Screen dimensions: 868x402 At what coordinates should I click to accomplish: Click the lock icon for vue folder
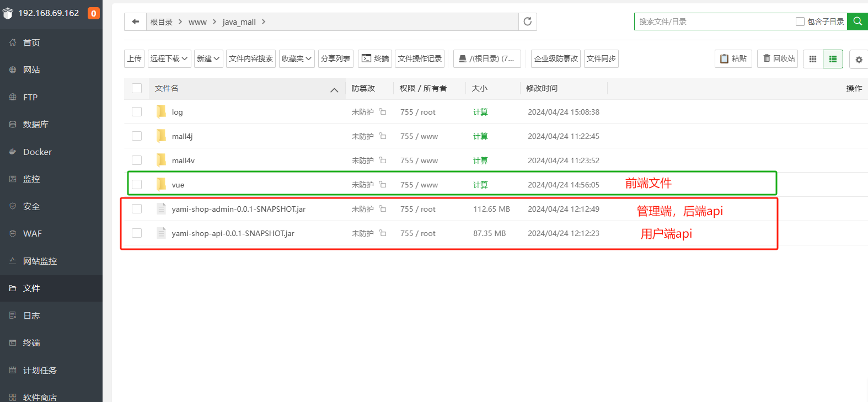383,185
